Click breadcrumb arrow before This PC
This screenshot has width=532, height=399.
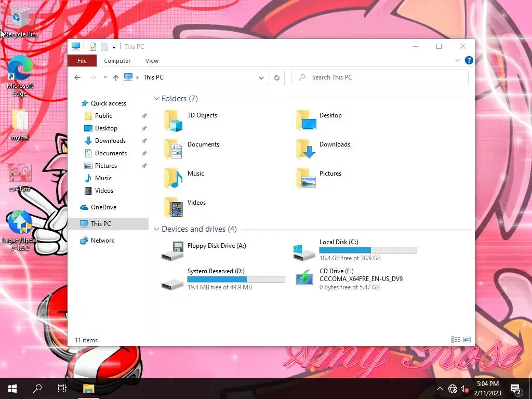click(137, 77)
